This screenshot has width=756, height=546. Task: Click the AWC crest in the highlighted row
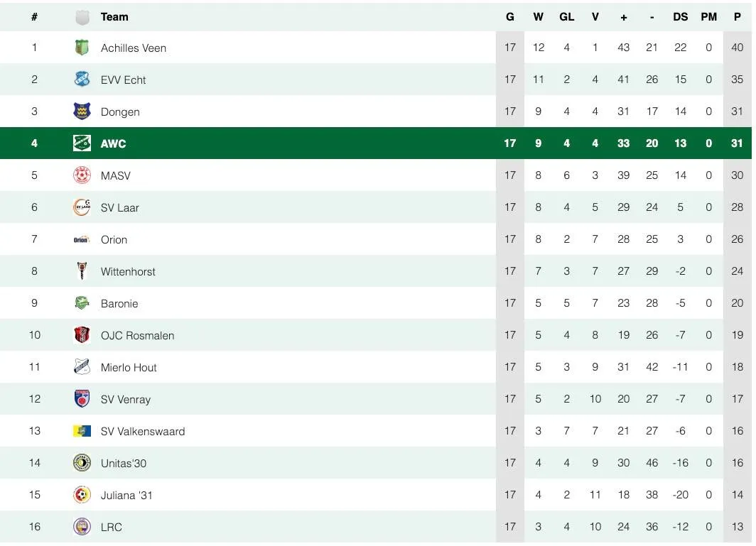point(82,143)
